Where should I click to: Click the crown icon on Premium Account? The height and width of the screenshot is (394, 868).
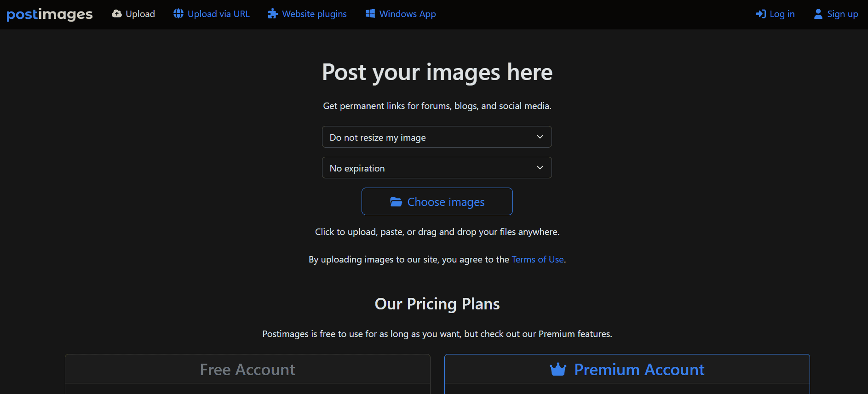(558, 369)
